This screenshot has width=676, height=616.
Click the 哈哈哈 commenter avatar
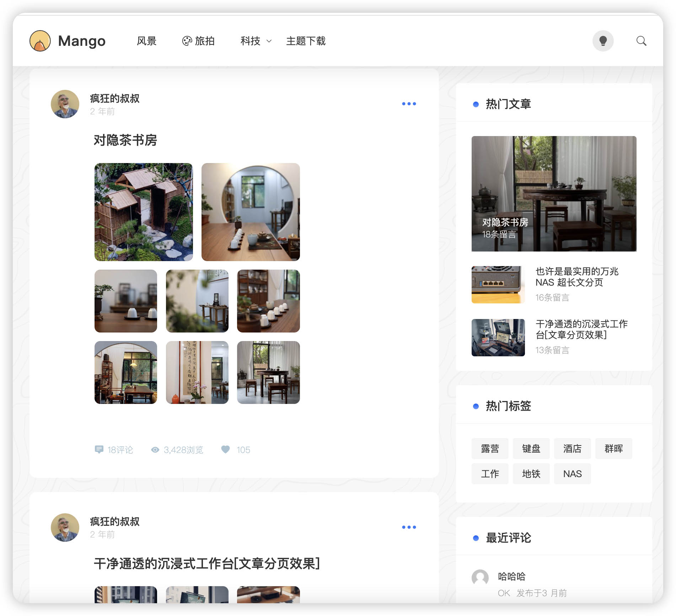tap(480, 578)
